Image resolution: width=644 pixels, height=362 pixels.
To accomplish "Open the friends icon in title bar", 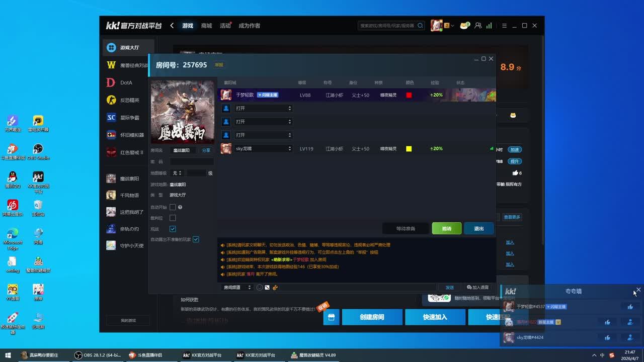I will [478, 26].
